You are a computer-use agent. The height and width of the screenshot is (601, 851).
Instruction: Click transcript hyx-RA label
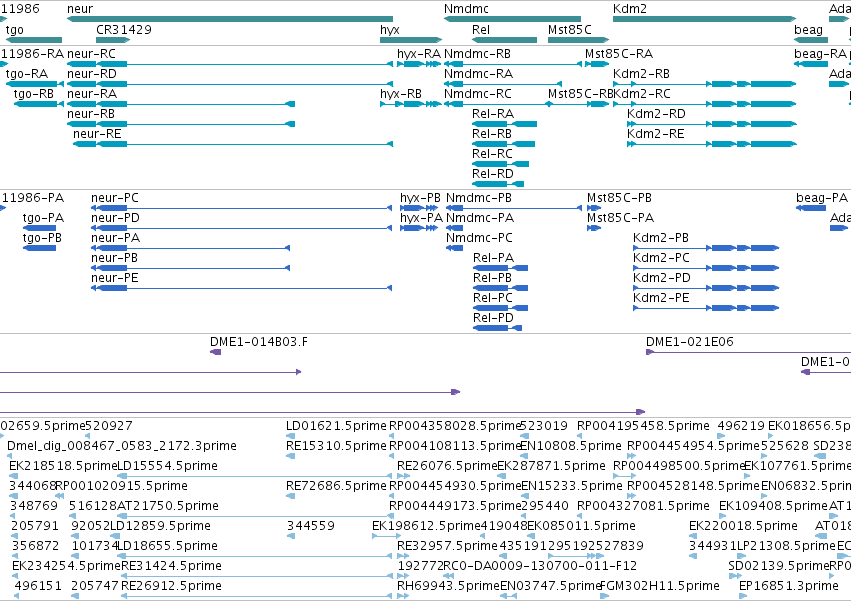419,54
